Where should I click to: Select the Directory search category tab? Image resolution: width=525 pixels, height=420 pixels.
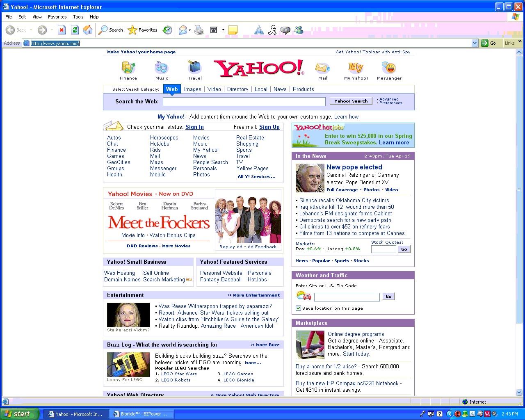point(237,89)
